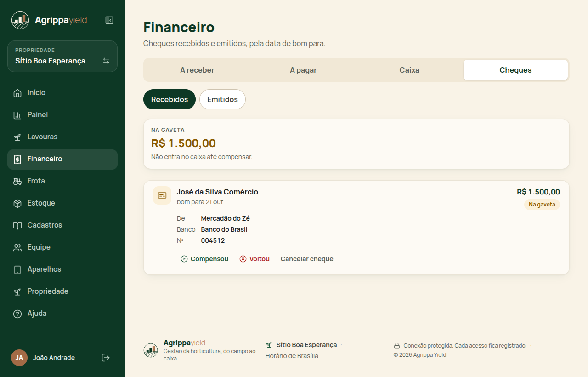Select the Cheques tab
This screenshot has width=588, height=377.
point(515,70)
